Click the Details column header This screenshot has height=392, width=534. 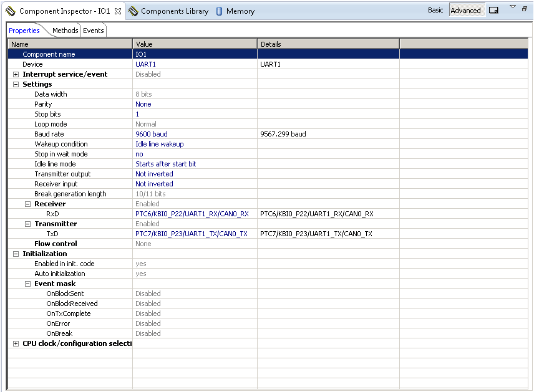click(x=328, y=44)
